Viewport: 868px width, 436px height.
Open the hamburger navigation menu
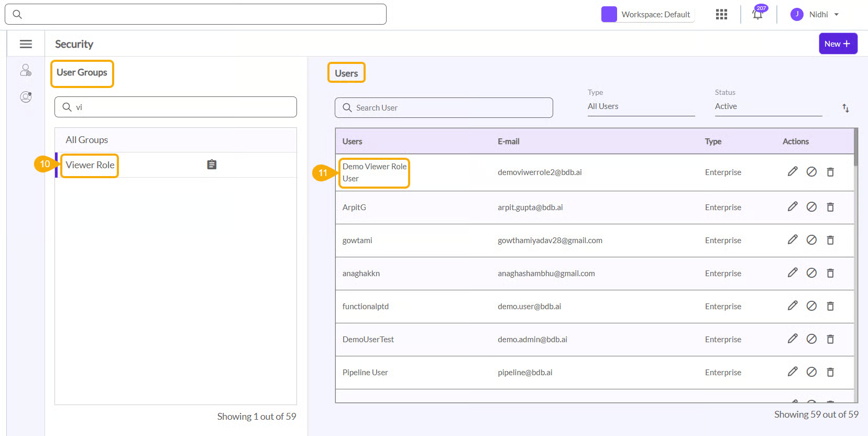[x=26, y=44]
